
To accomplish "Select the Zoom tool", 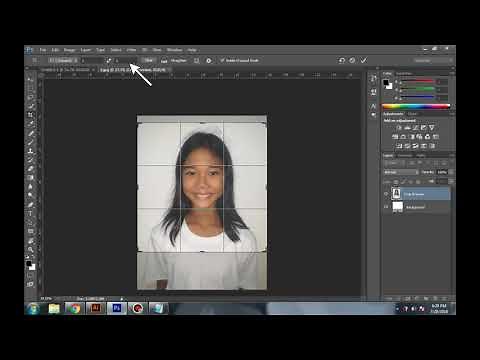I will [x=30, y=249].
